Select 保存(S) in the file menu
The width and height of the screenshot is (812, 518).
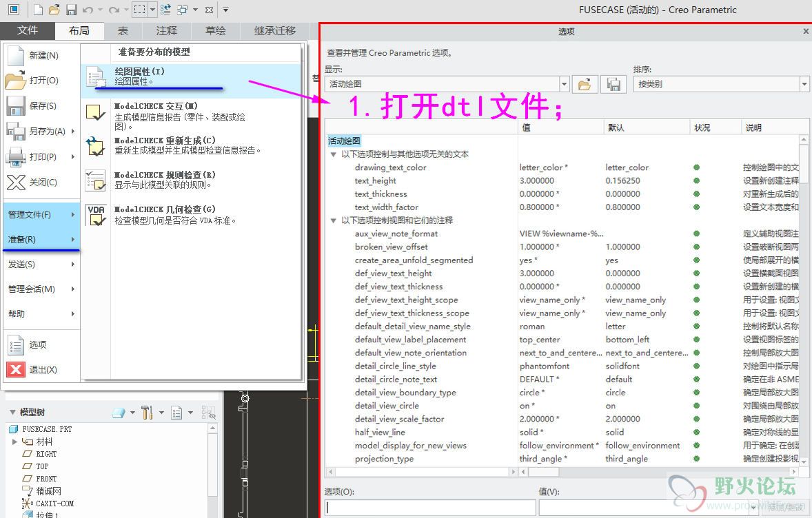[41, 105]
